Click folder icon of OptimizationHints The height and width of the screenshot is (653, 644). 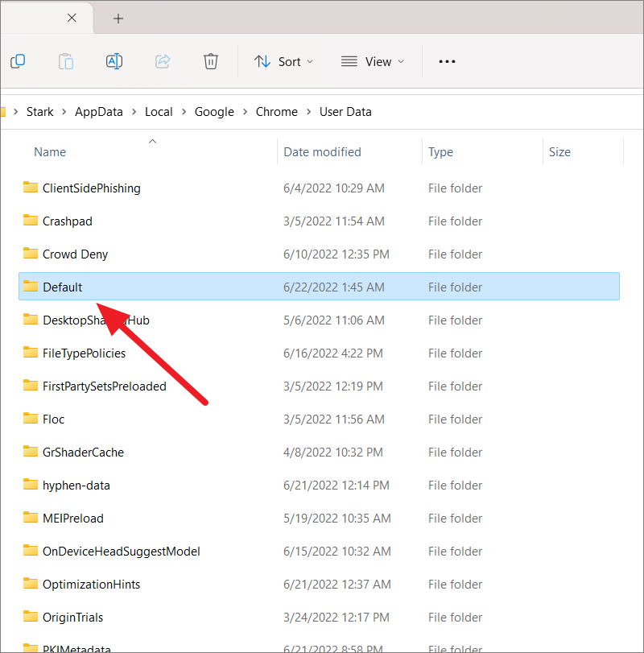[31, 583]
